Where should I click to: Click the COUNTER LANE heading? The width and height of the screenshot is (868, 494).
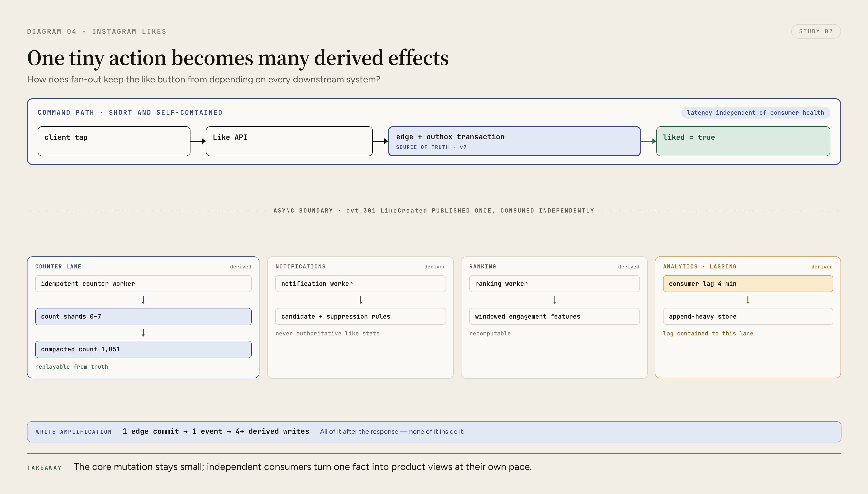(58, 267)
